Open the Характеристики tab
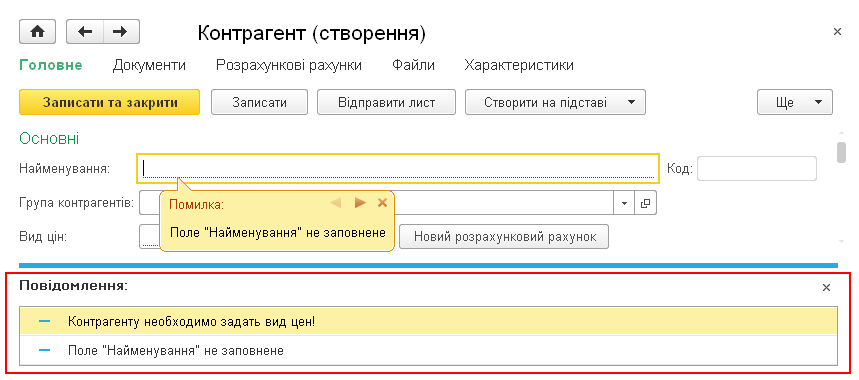The width and height of the screenshot is (859, 380). tap(519, 65)
